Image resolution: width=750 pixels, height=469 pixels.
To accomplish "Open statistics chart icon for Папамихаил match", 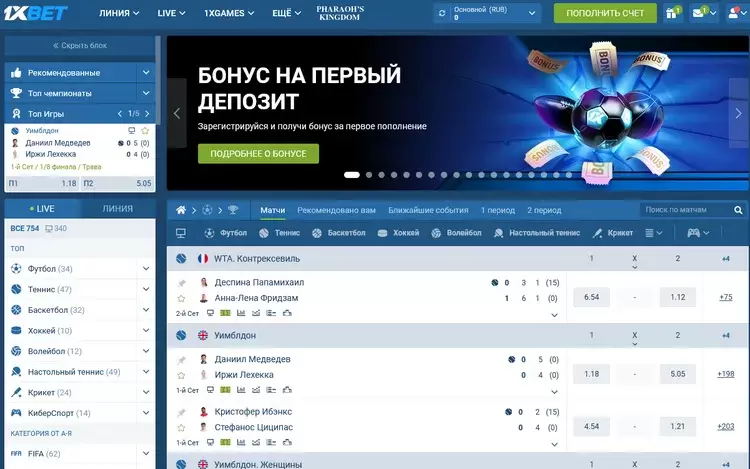I will 241,313.
